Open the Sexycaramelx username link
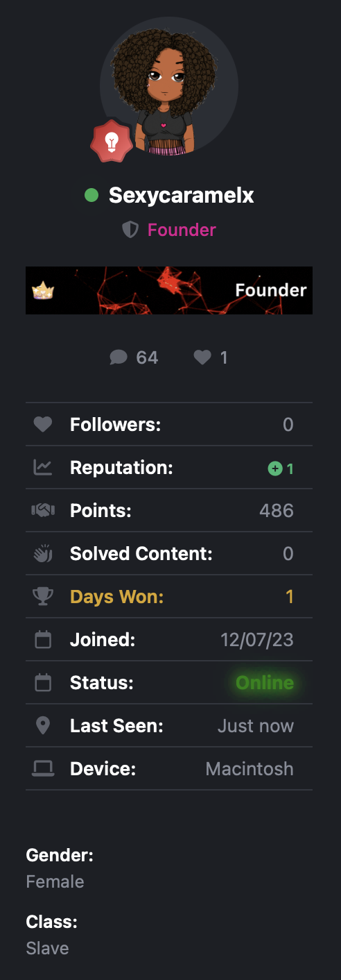 point(182,196)
